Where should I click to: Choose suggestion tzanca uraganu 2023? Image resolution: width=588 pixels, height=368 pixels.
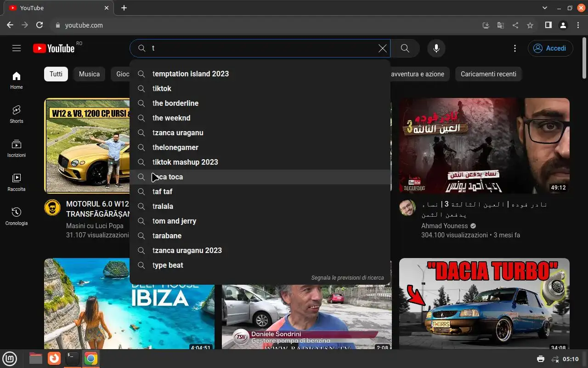260,250
